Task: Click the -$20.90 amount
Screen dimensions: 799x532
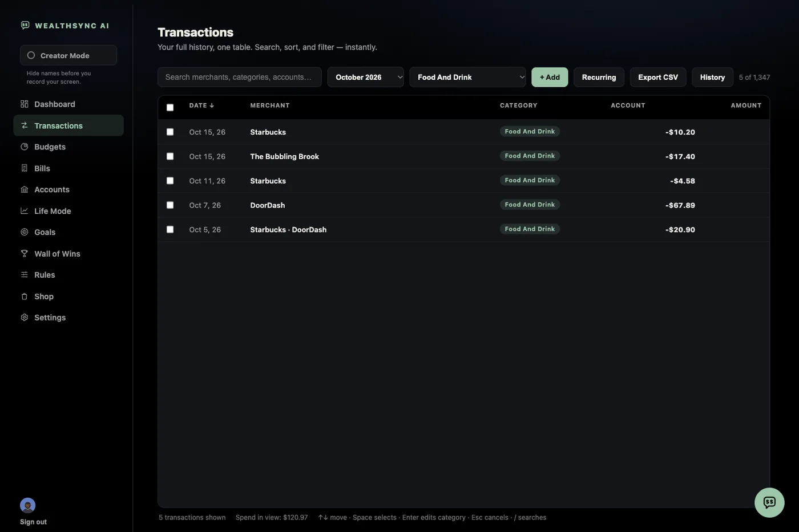Action: coord(680,230)
